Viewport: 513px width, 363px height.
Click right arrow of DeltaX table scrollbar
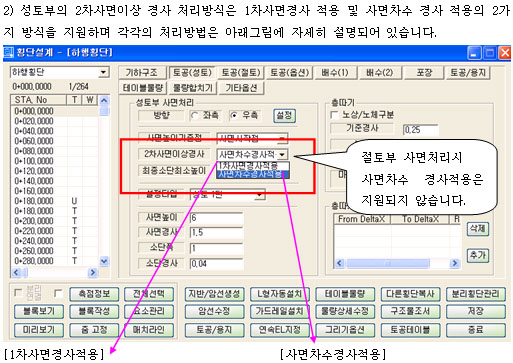click(x=455, y=263)
